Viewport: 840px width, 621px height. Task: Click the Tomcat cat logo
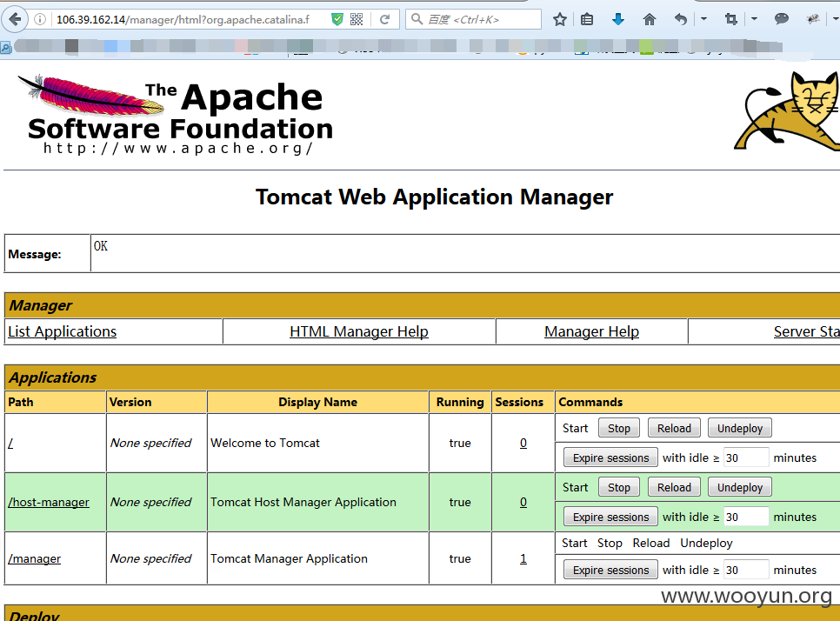[787, 111]
